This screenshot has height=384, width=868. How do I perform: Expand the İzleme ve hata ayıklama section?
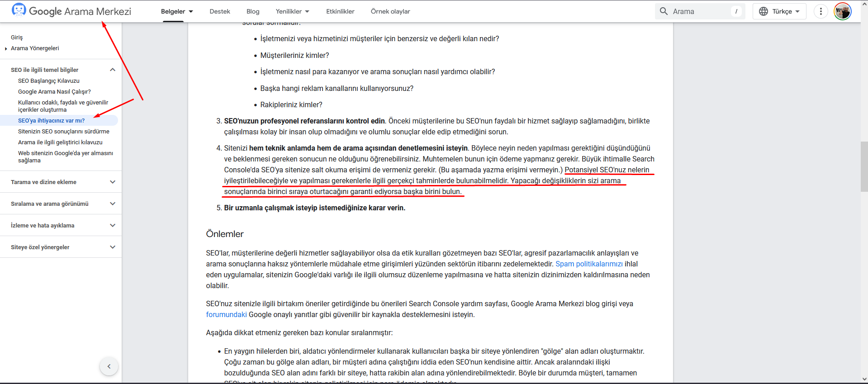pyautogui.click(x=113, y=225)
